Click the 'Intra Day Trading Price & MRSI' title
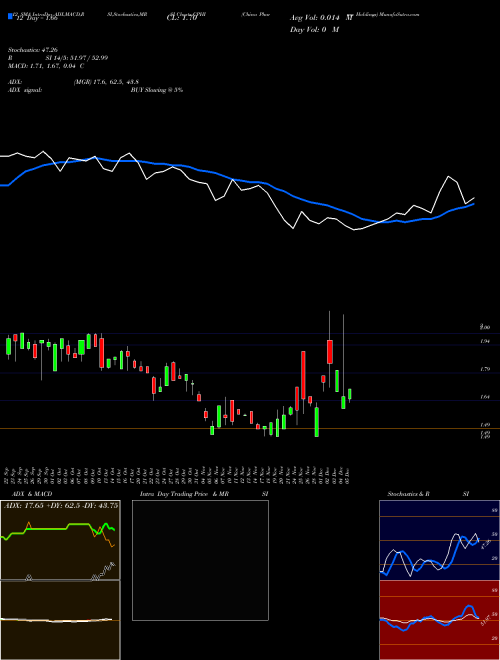This screenshot has width=500, height=660. [204, 494]
